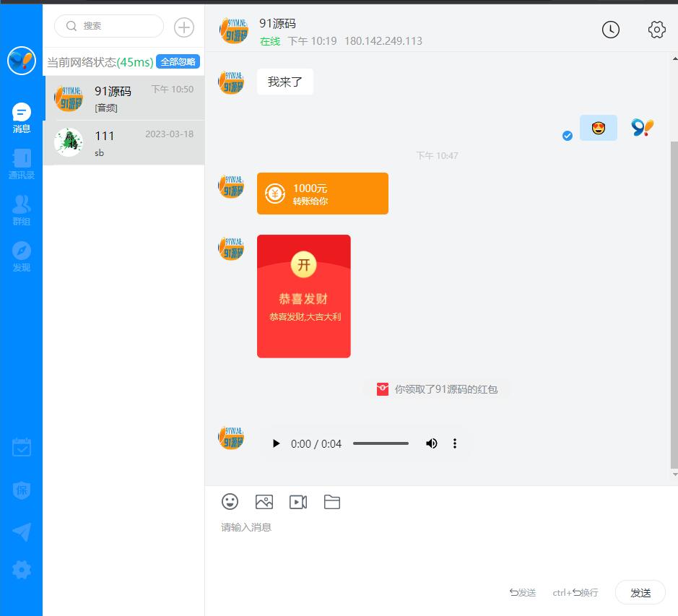Click own avatar beside sent emoji
This screenshot has height=616, width=678.
(x=642, y=128)
